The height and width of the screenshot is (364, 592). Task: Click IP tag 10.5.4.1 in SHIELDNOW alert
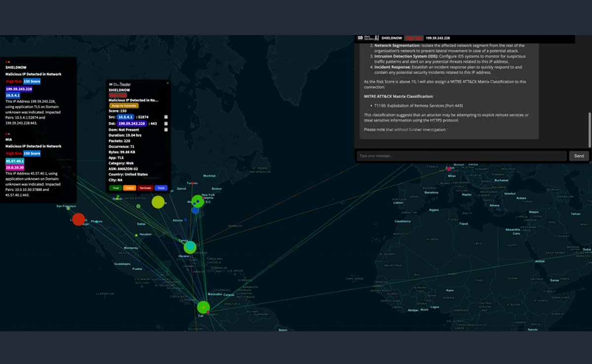tap(13, 96)
